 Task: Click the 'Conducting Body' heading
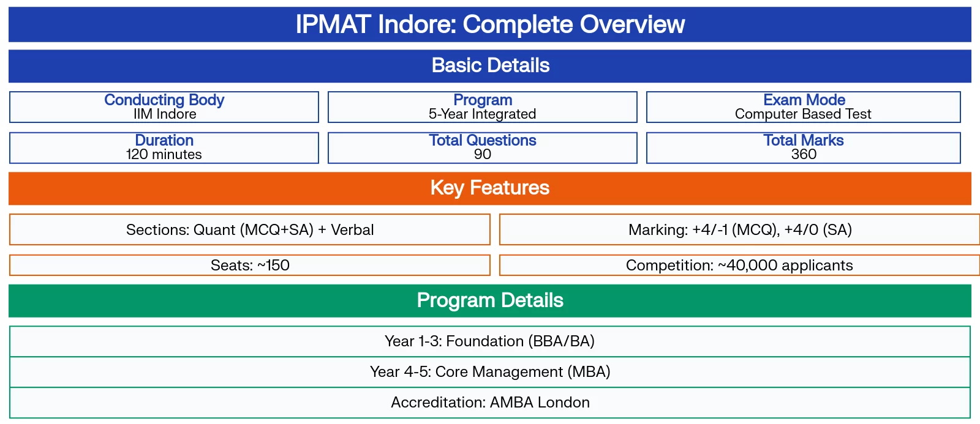(x=164, y=100)
